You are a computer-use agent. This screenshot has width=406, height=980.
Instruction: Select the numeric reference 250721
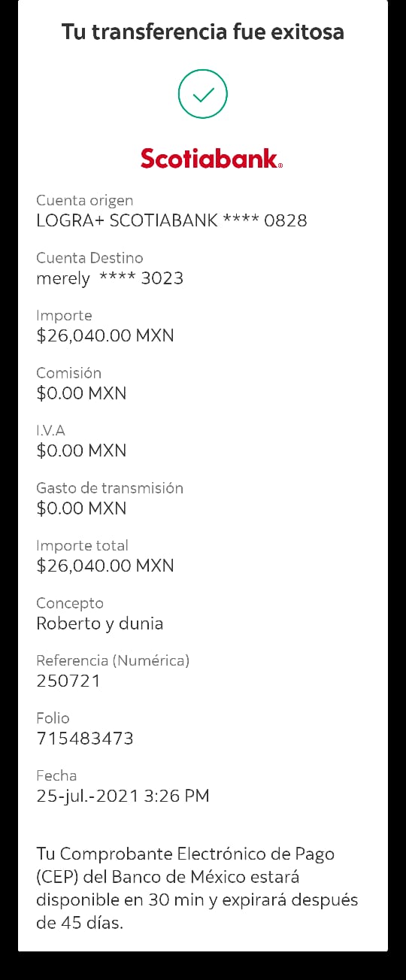point(68,681)
